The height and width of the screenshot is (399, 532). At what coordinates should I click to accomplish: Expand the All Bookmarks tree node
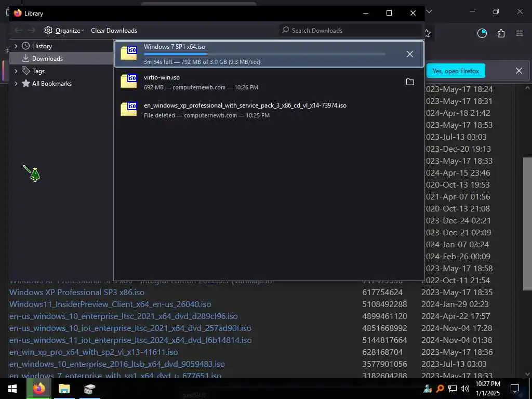pos(16,84)
